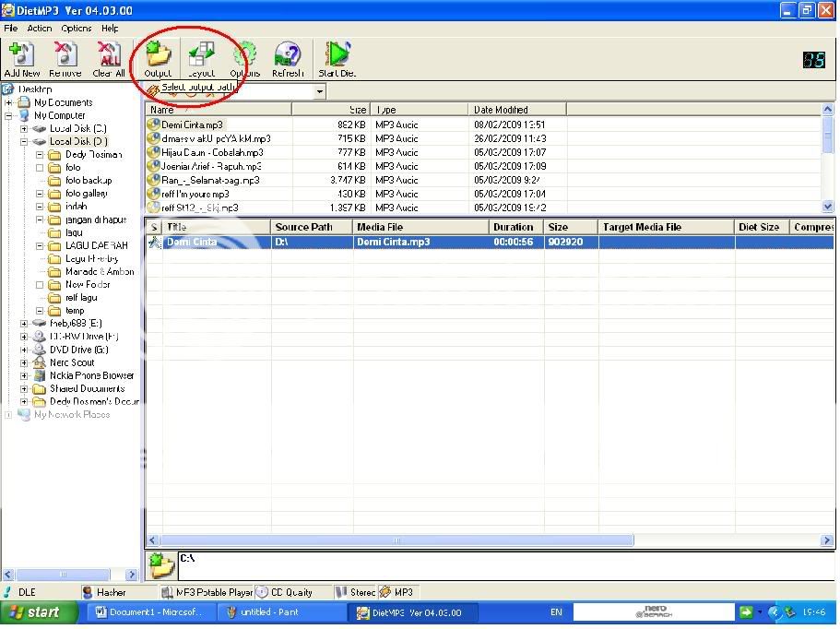The height and width of the screenshot is (629, 840).
Task: Select the LAGU DAERAH folder
Action: 96,246
